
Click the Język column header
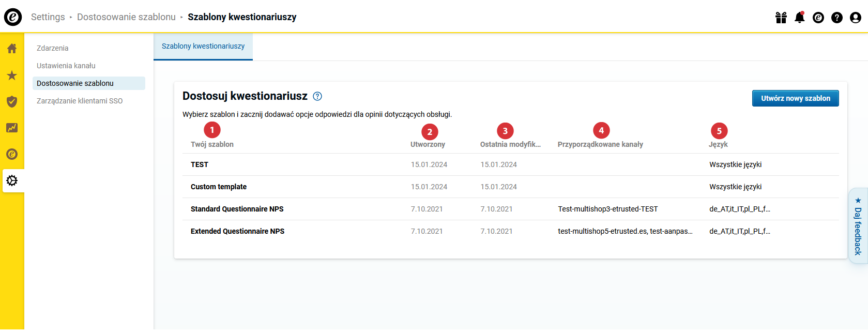coord(718,144)
